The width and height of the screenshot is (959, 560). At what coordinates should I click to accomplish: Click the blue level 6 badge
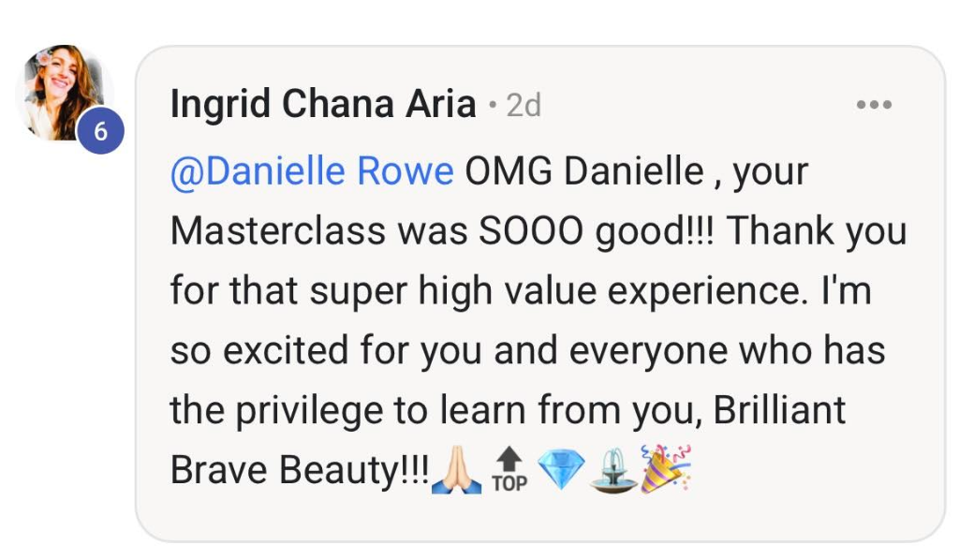pos(100,133)
